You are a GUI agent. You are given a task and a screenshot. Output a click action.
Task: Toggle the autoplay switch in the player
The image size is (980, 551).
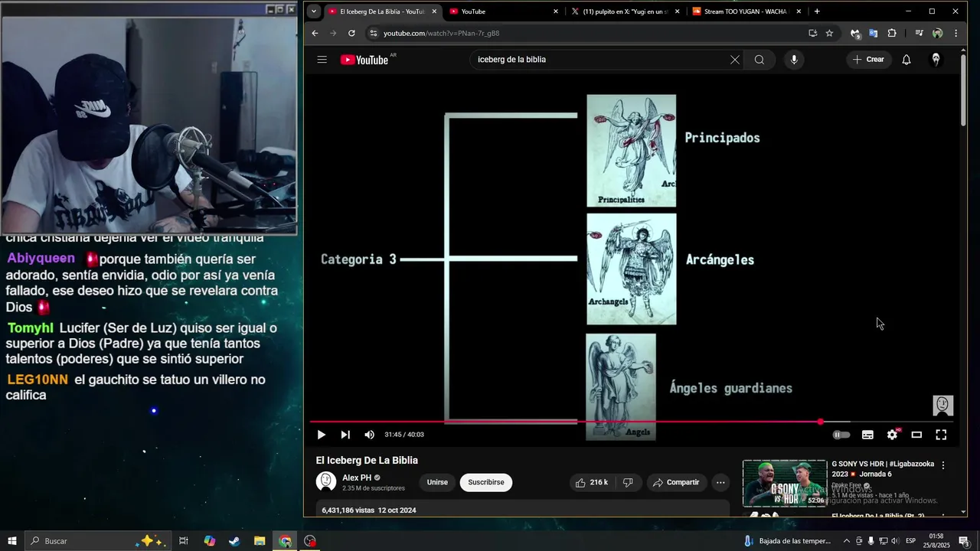pyautogui.click(x=841, y=435)
